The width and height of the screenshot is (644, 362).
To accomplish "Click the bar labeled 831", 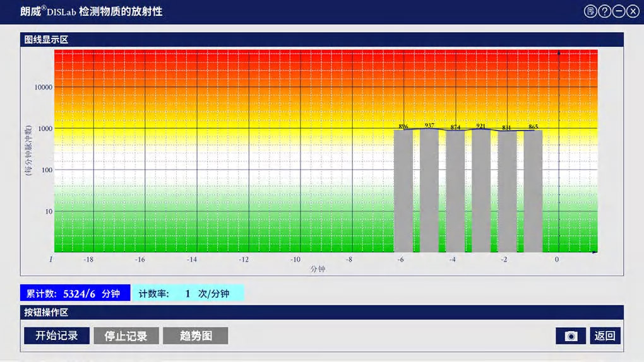I will click(507, 192).
